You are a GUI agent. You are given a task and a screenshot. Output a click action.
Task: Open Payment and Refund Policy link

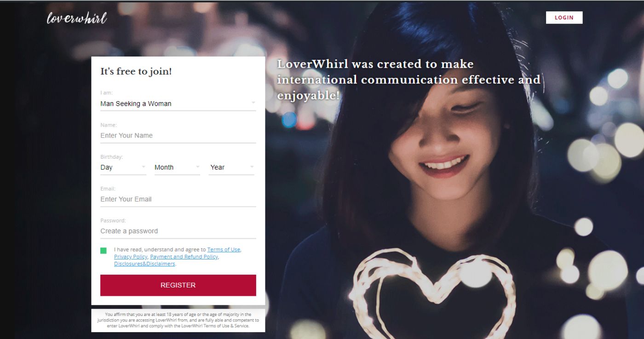tap(184, 257)
